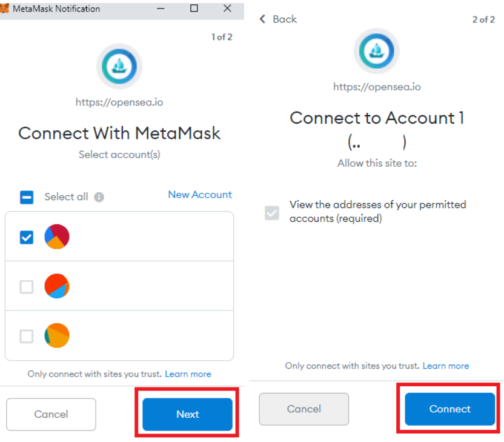Click the info icon beside Select all

[x=99, y=197]
